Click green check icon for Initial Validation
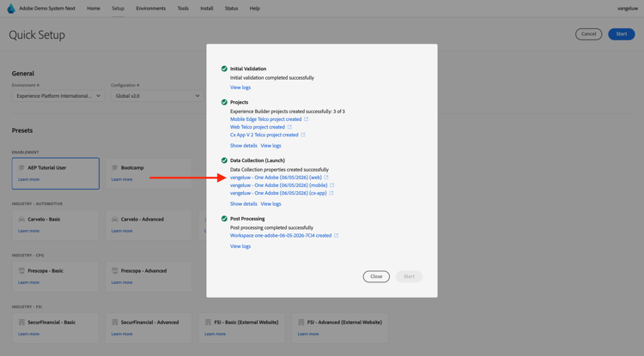This screenshot has width=644, height=356. coord(224,69)
